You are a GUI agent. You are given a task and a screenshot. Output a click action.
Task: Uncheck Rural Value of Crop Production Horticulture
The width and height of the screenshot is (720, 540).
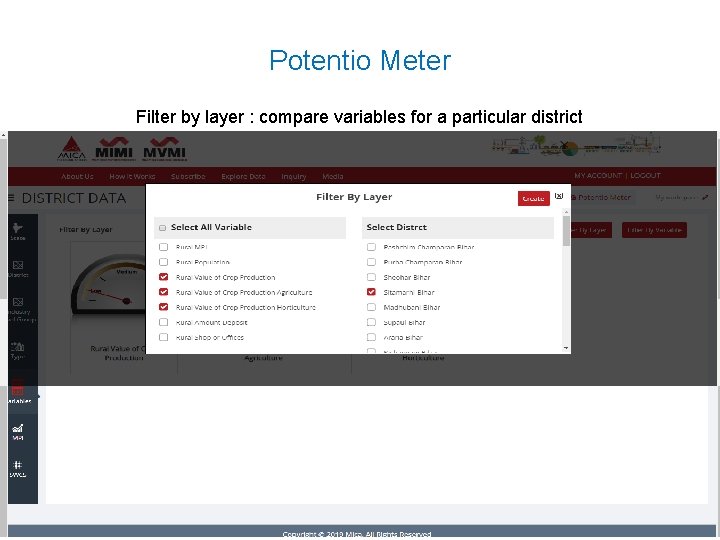[163, 307]
